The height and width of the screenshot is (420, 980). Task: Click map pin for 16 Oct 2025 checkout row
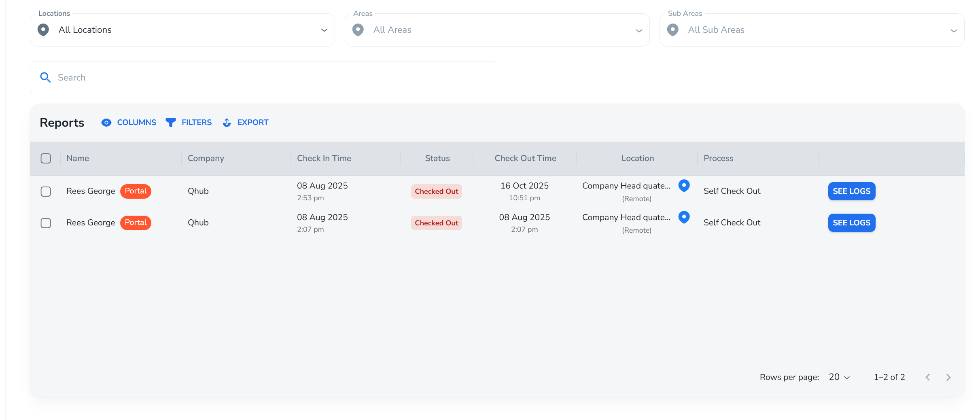point(684,186)
